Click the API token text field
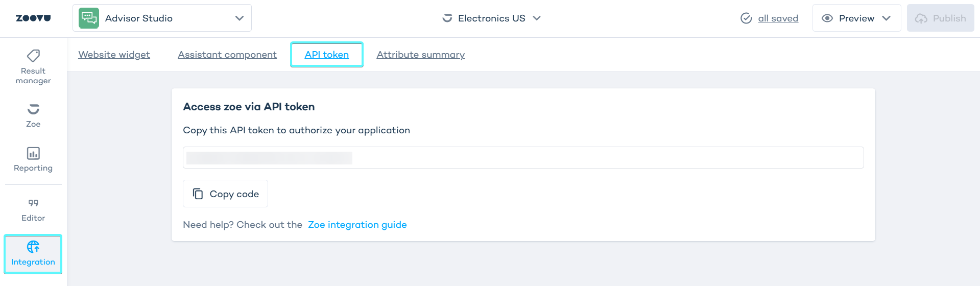 523,158
